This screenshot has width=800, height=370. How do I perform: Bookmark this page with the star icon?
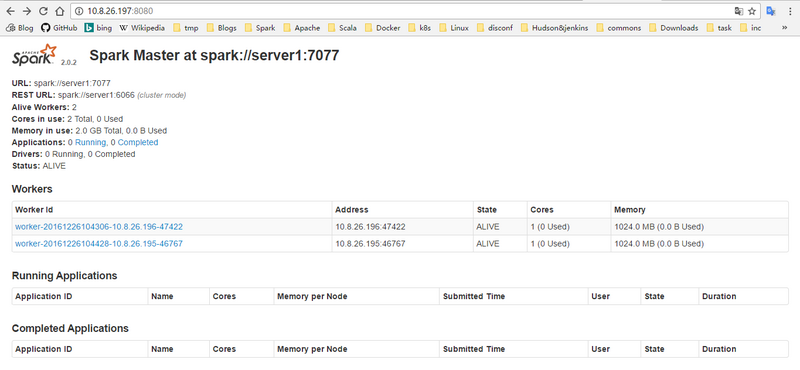[752, 11]
